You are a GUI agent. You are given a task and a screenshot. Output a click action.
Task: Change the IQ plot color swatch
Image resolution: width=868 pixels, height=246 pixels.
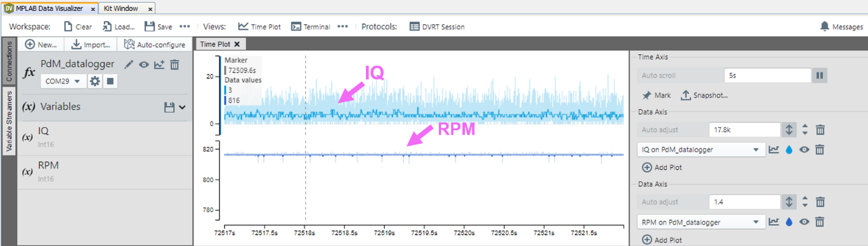point(790,149)
